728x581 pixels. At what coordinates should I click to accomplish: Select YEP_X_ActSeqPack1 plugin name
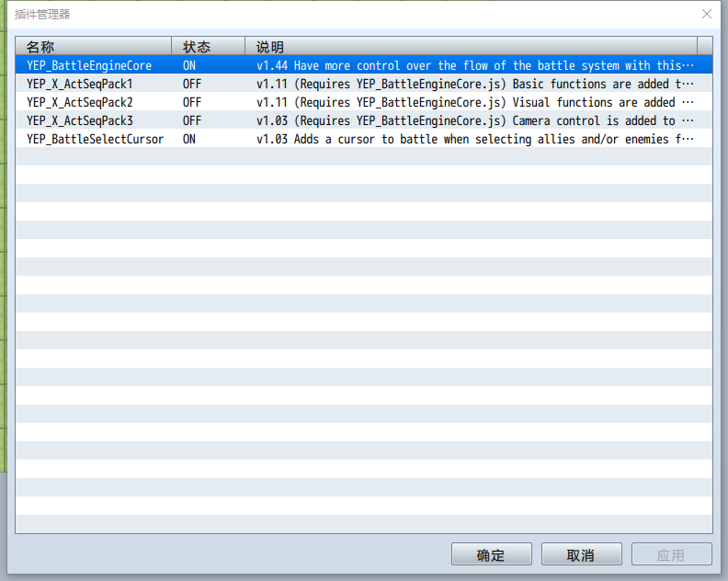pyautogui.click(x=79, y=84)
